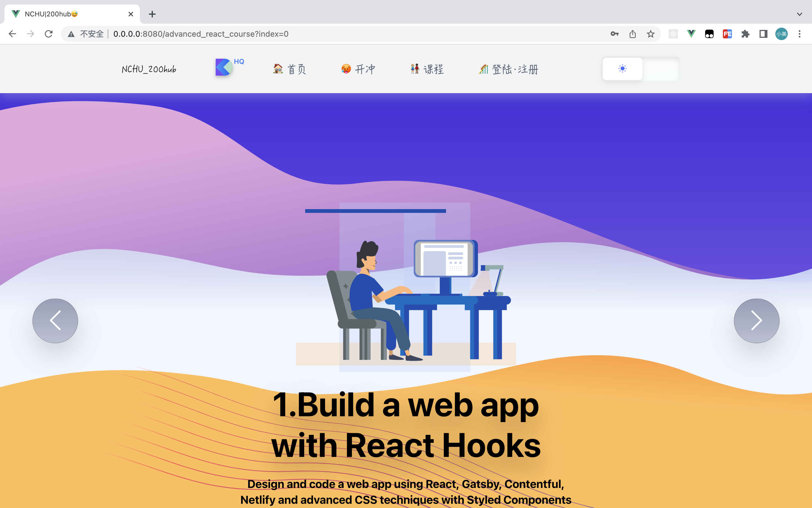Click the browser back arrow

12,34
